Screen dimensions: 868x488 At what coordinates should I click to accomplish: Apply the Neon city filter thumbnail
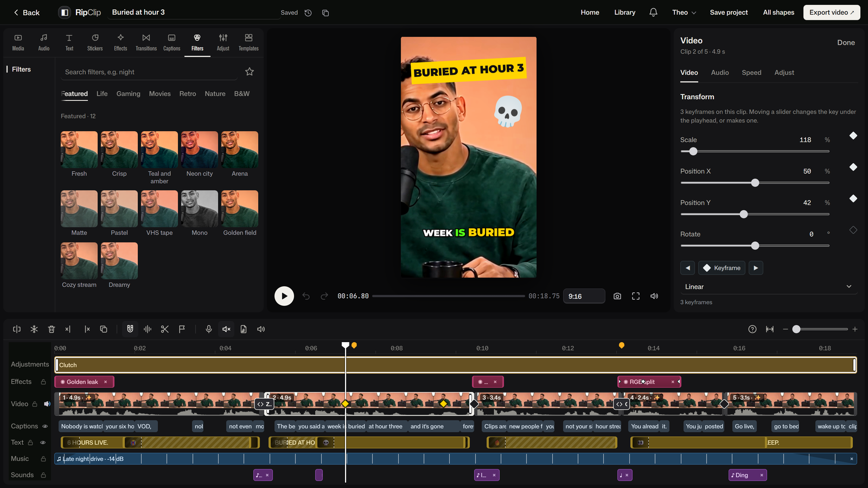click(x=200, y=150)
